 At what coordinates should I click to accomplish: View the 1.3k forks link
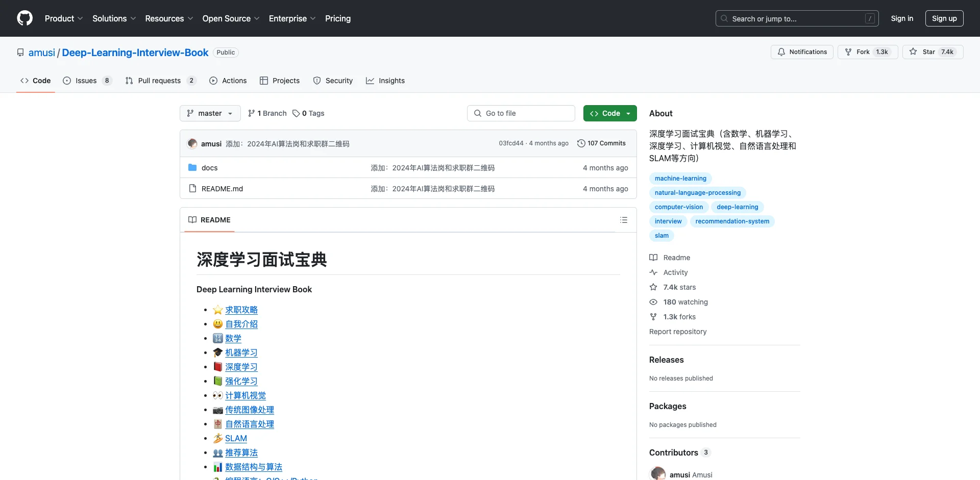point(673,317)
